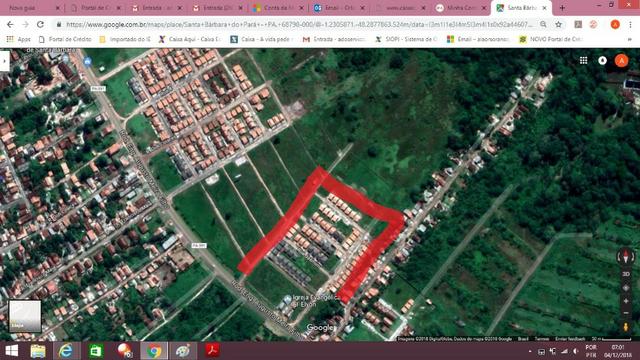The width and height of the screenshot is (640, 360).
Task: Open File Explorer from taskbar
Action: coord(38,351)
